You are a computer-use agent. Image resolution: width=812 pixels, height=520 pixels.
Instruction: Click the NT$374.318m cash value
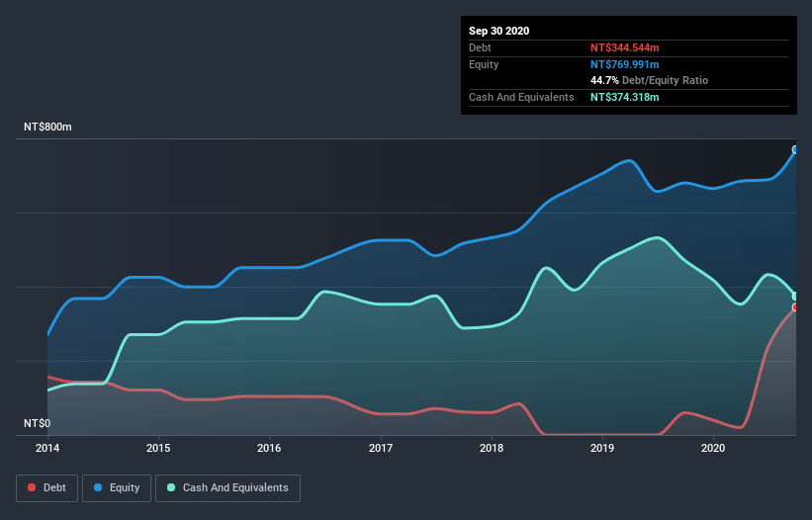coord(624,97)
